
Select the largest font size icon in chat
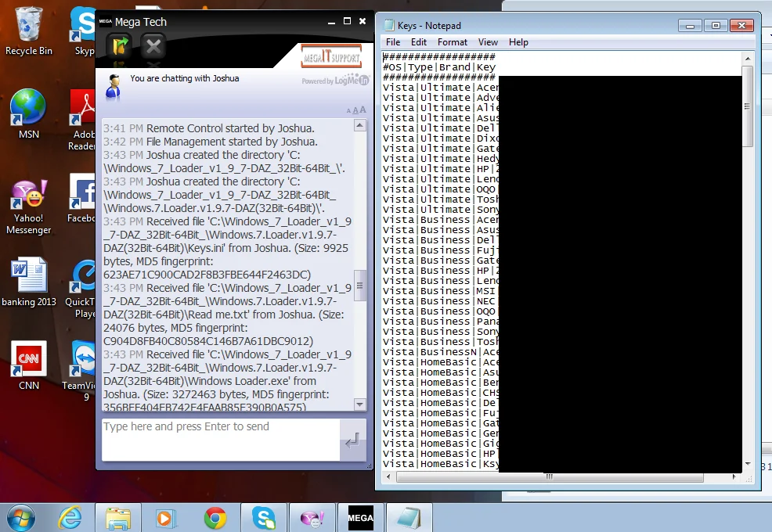click(361, 110)
